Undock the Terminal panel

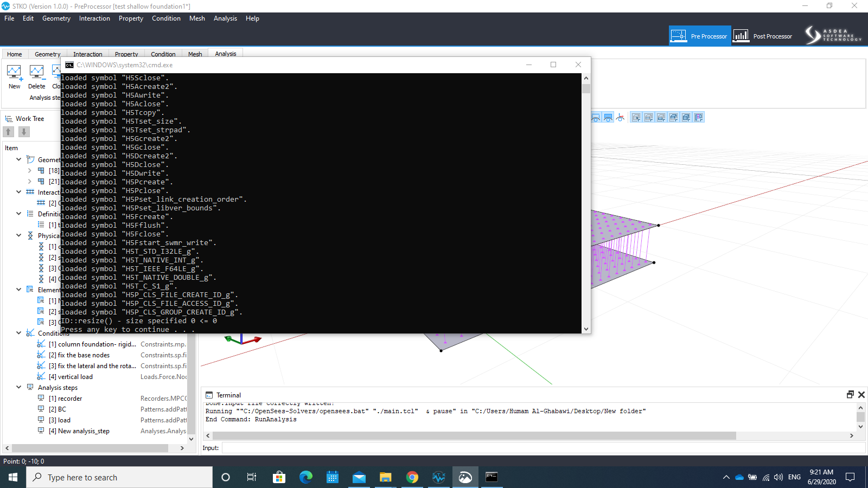[850, 395]
